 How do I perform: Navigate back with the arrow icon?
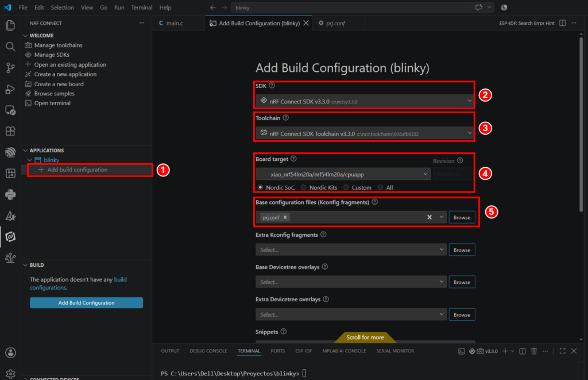click(212, 7)
